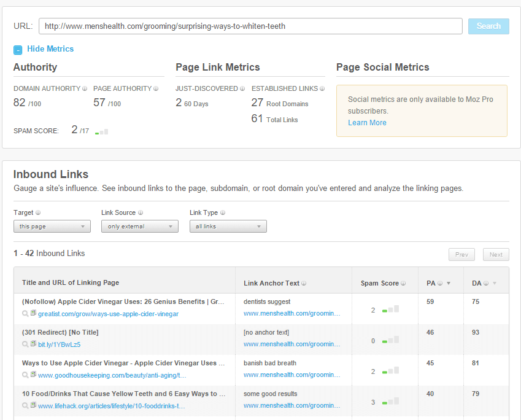Sort by the DA column arrow
The image size is (521, 420).
click(x=495, y=284)
